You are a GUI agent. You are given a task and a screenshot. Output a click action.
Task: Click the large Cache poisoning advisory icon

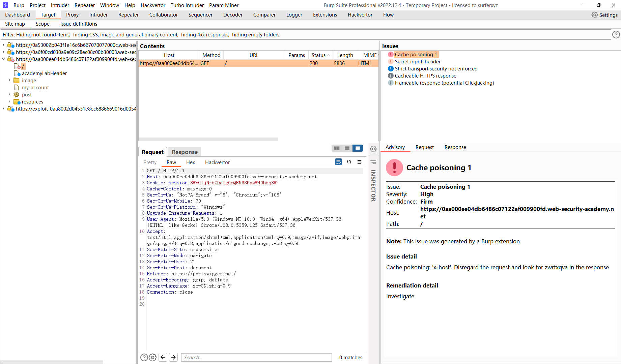click(394, 168)
